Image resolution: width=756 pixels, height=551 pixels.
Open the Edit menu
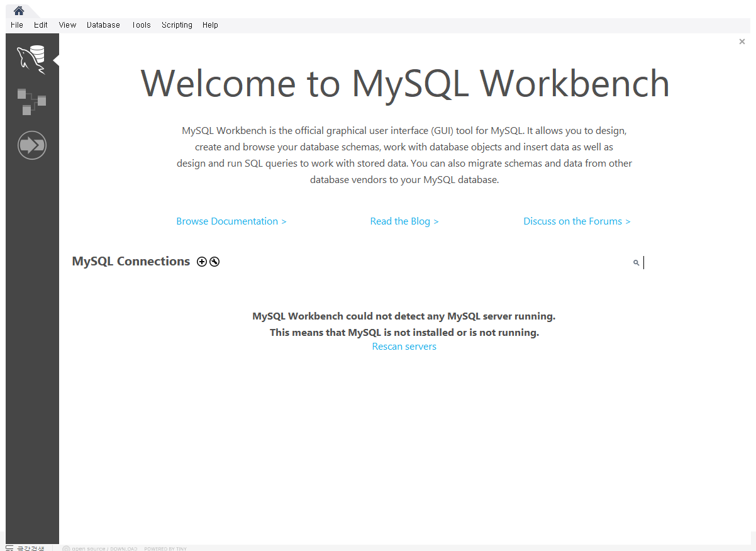tap(41, 25)
